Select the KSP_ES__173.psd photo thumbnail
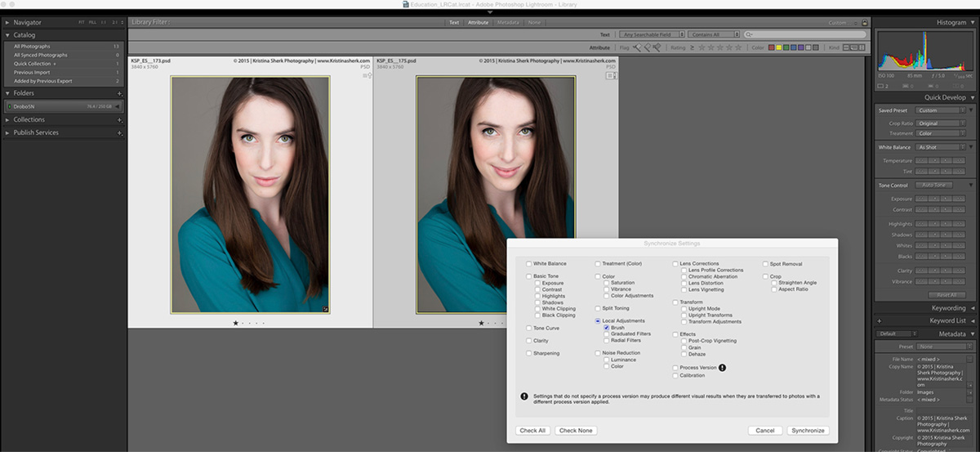The height and width of the screenshot is (452, 980). 250,195
